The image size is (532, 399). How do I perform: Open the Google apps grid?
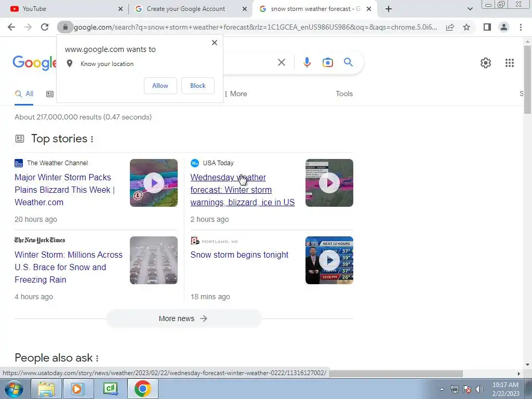click(x=509, y=63)
